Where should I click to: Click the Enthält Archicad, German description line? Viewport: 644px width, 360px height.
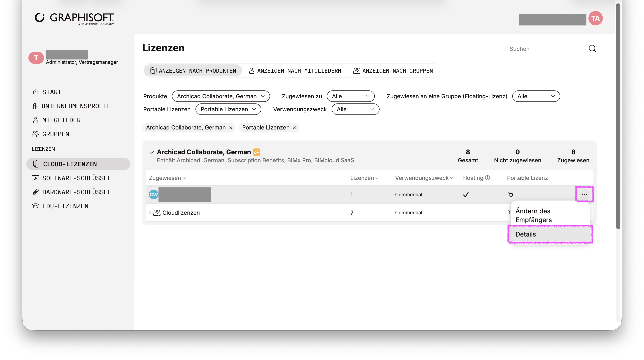click(x=255, y=160)
